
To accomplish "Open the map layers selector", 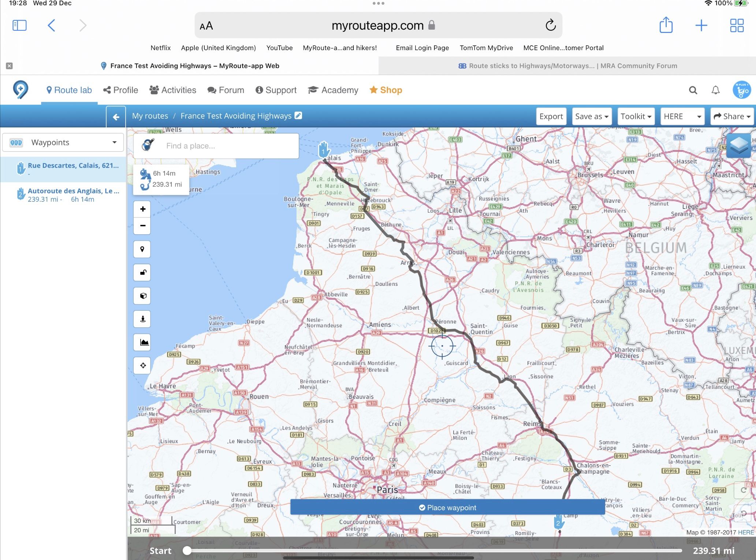I will point(738,146).
